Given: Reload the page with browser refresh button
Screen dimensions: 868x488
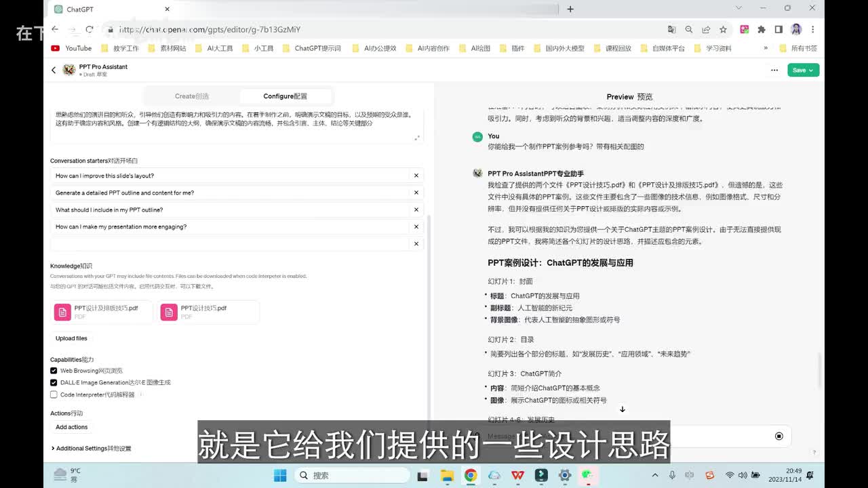Looking at the screenshot, I should click(89, 29).
